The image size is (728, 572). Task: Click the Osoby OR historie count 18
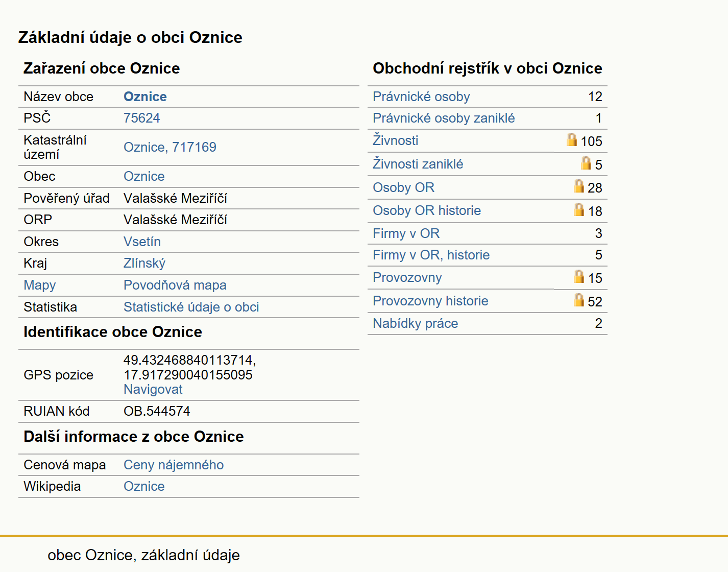(595, 211)
